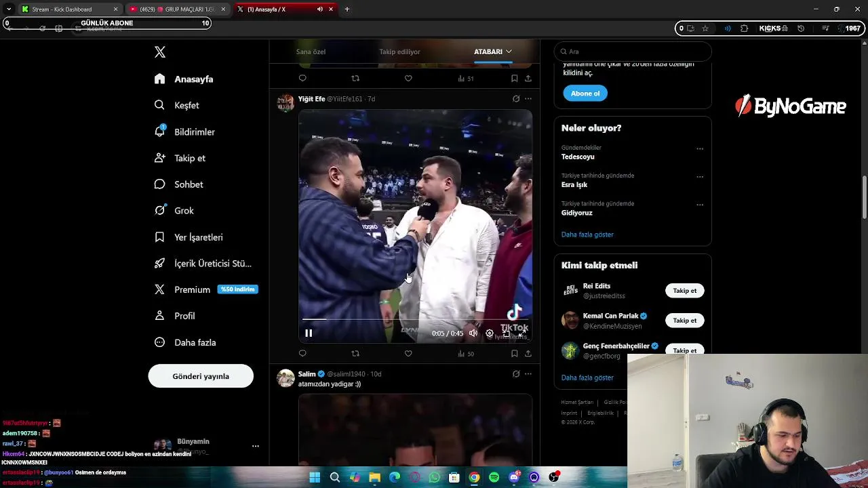Open more options for Tedescoyu trend
Screen dimensions: 868x488
[700, 149]
